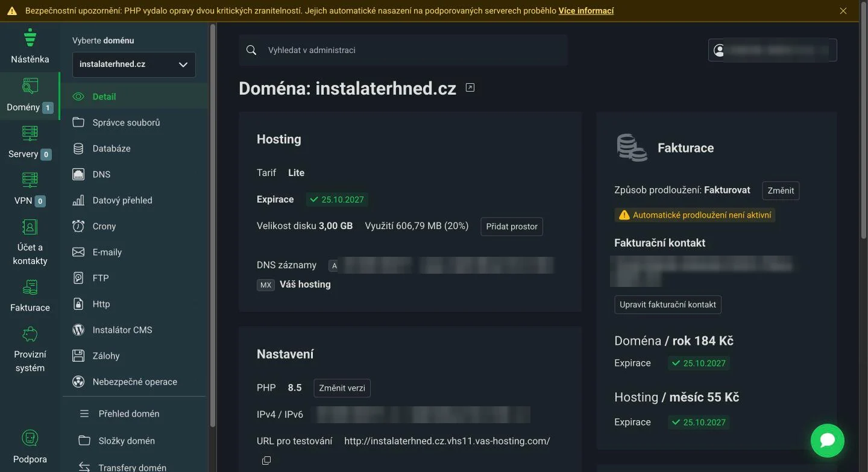Follow the Více informací link
Image resolution: width=868 pixels, height=472 pixels.
[586, 11]
